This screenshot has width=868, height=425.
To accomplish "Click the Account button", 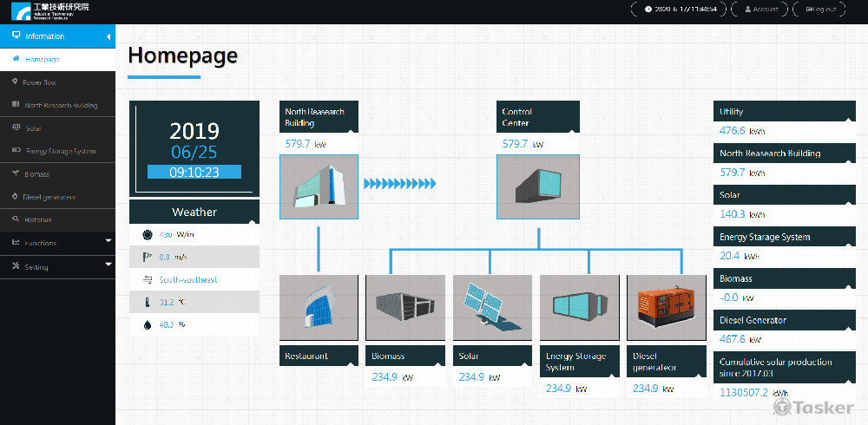I will pos(759,10).
